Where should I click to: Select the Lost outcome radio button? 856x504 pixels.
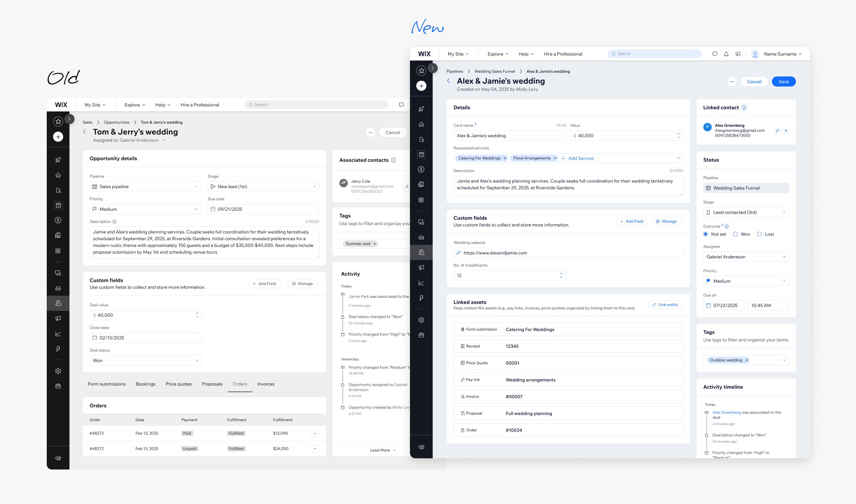pyautogui.click(x=760, y=234)
